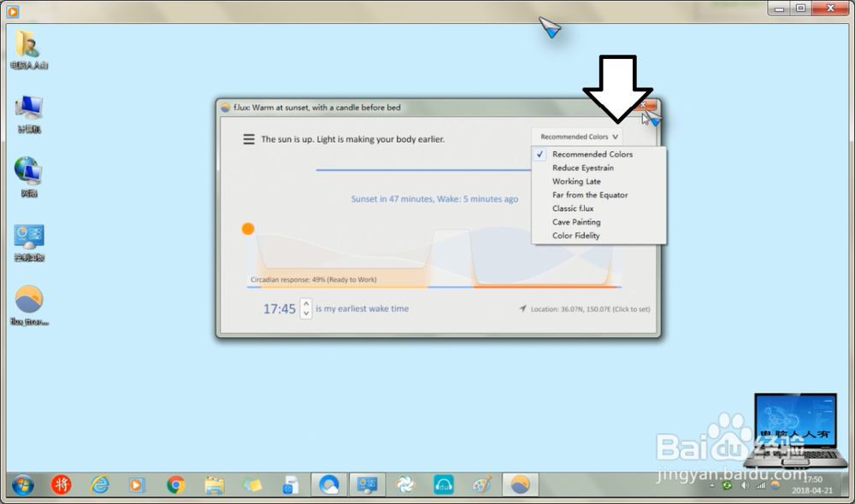The height and width of the screenshot is (504, 855).
Task: Click the orange player icon in title bar
Action: (x=13, y=11)
